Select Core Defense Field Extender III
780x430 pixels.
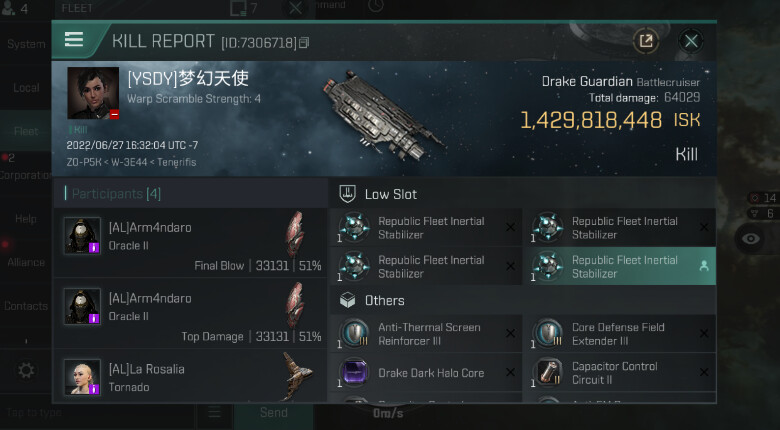[619, 334]
